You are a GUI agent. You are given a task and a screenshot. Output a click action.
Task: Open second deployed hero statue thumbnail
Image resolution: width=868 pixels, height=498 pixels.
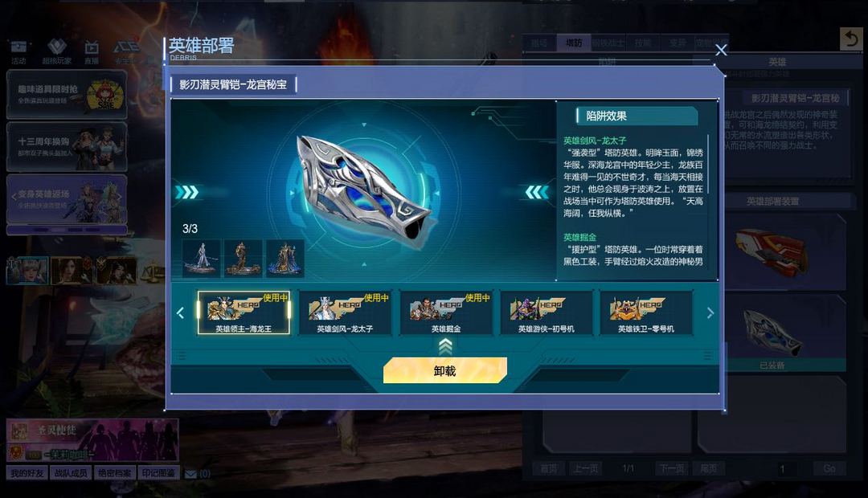243,258
